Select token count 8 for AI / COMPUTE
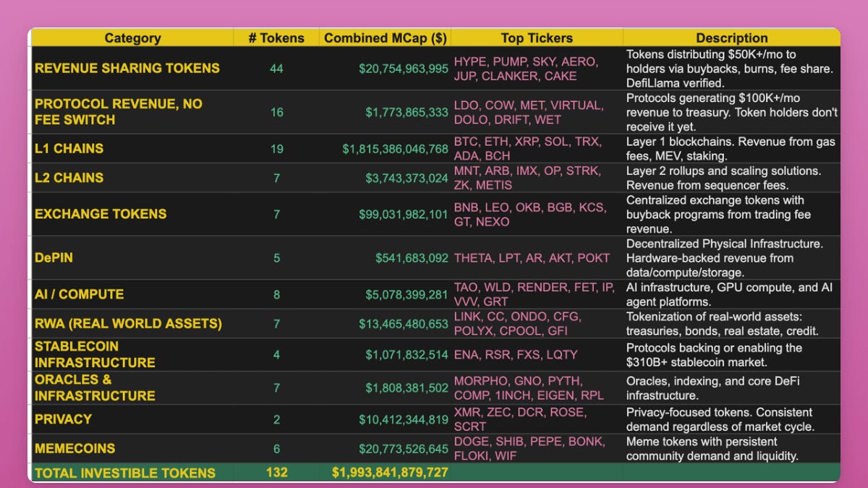Image resolution: width=868 pixels, height=488 pixels. coord(276,294)
